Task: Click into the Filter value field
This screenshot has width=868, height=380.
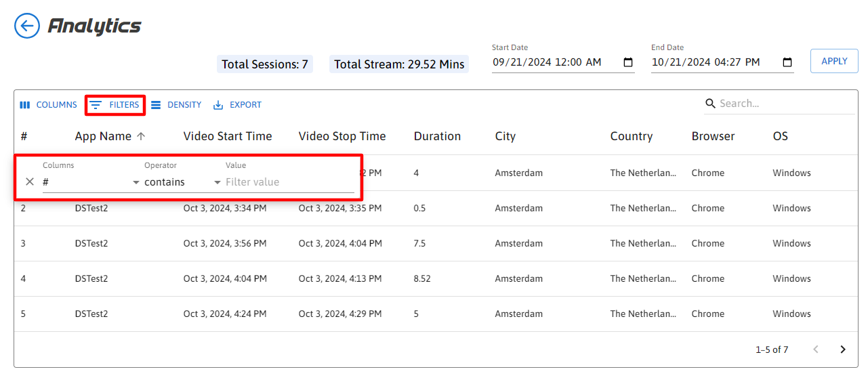Action: (289, 182)
